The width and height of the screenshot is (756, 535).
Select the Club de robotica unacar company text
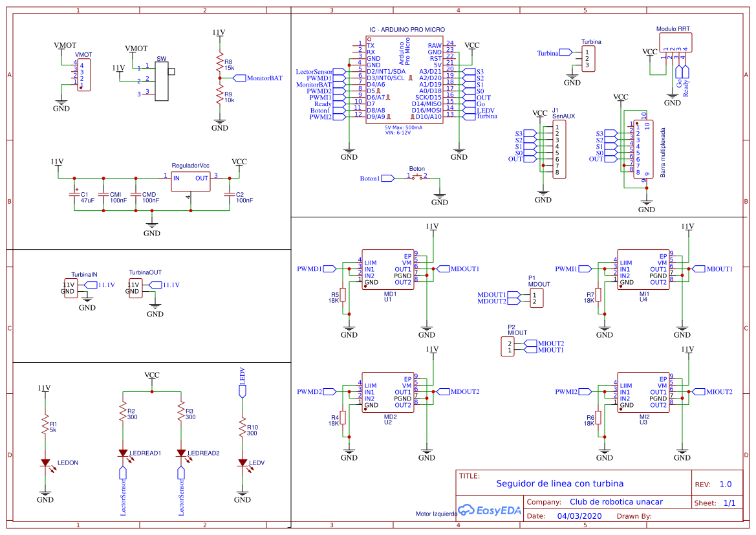616,501
